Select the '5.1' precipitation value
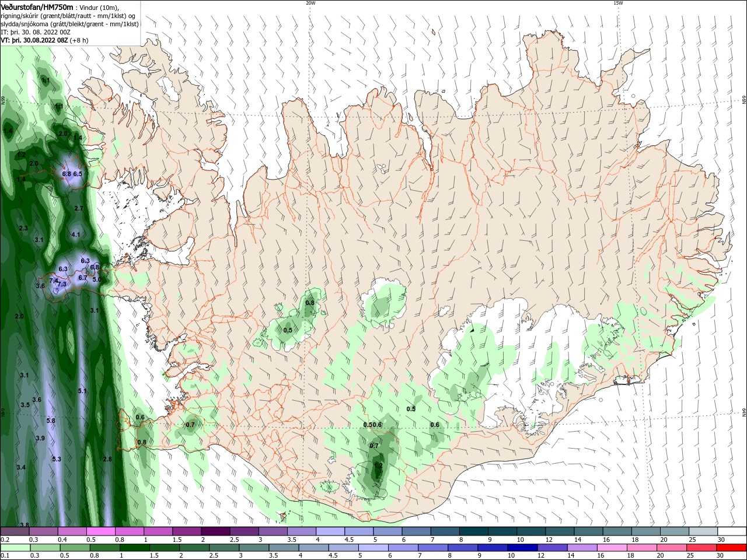747x560 pixels. pos(82,391)
